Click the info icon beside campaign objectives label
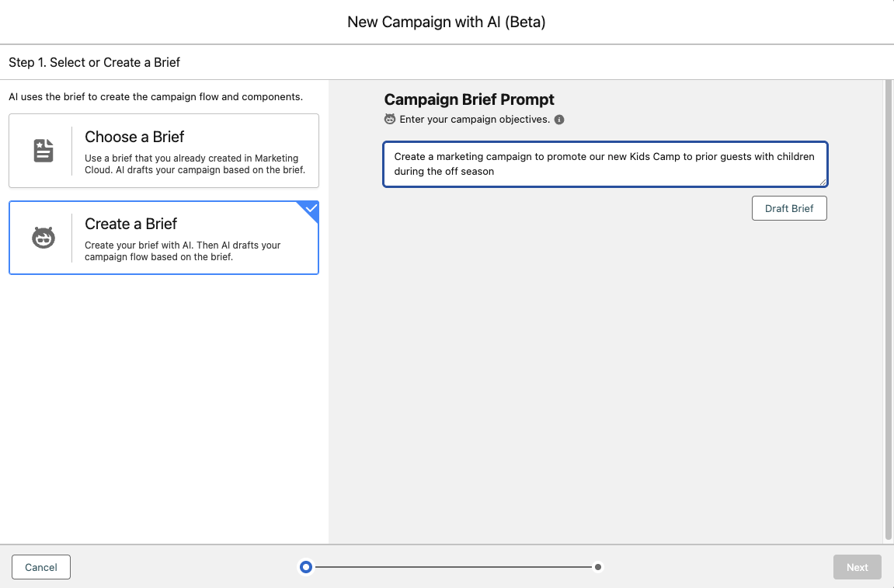This screenshot has height=588, width=894. [x=559, y=120]
